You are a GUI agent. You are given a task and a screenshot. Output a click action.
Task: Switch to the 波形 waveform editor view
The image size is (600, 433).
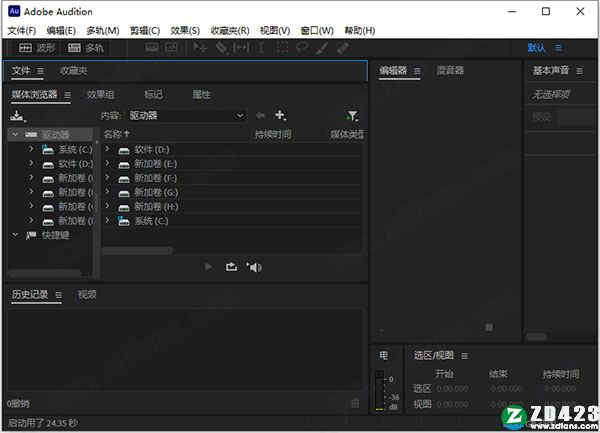[x=37, y=48]
